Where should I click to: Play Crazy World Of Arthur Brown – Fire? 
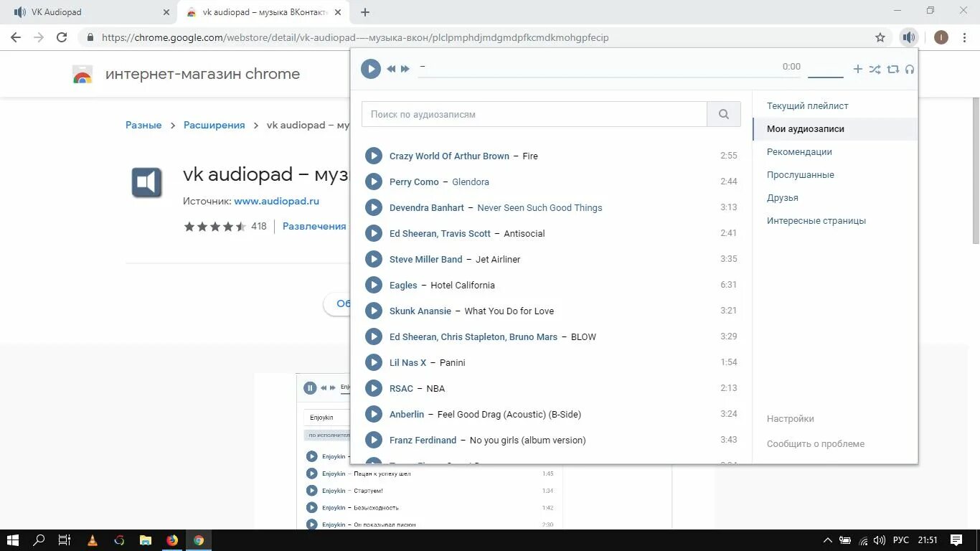pos(373,156)
